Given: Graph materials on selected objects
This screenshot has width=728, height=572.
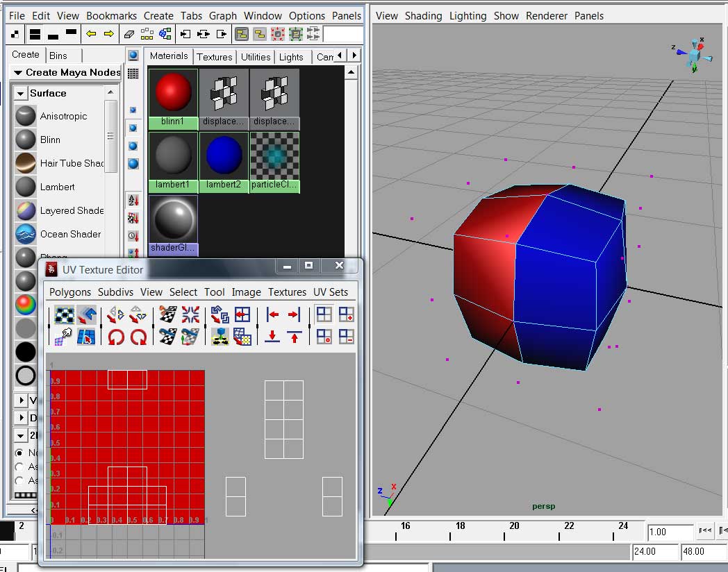Looking at the screenshot, I should 165,34.
